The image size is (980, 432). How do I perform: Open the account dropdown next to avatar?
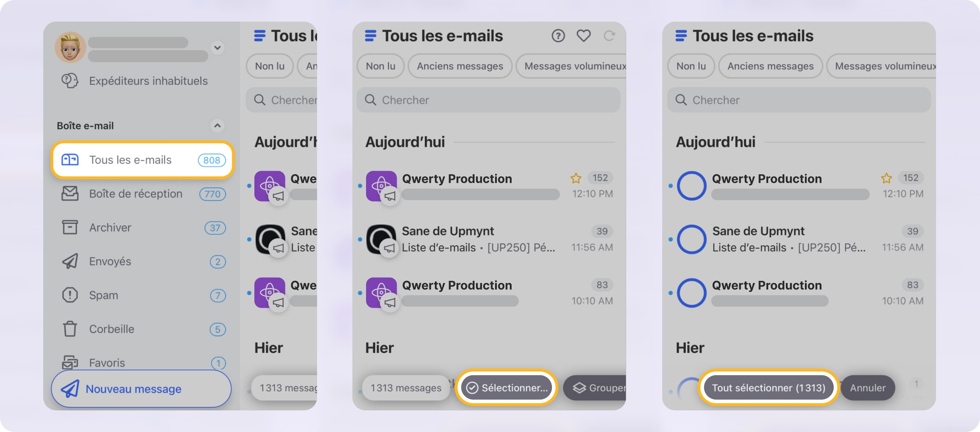pyautogui.click(x=217, y=48)
